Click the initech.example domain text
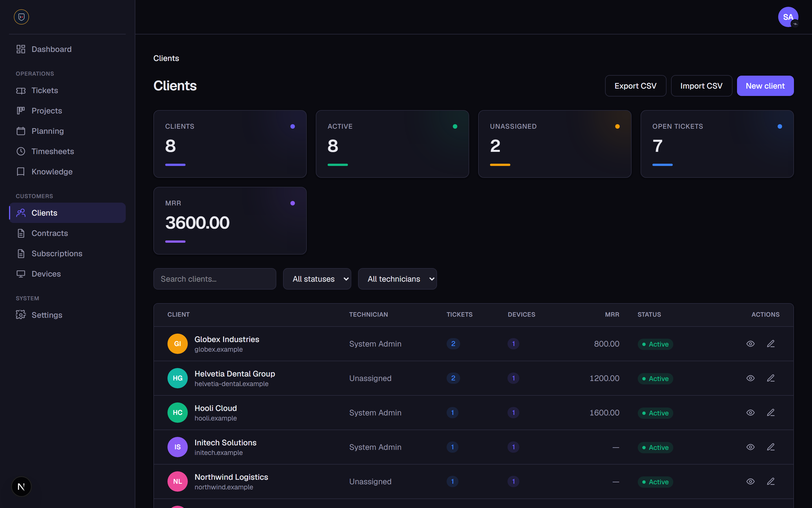The width and height of the screenshot is (812, 508). pyautogui.click(x=219, y=453)
